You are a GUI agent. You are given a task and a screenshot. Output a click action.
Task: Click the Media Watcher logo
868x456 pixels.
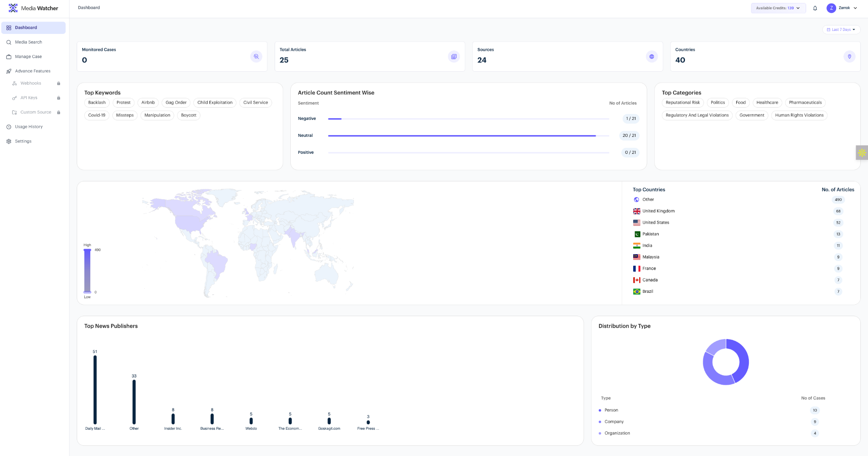[13, 8]
